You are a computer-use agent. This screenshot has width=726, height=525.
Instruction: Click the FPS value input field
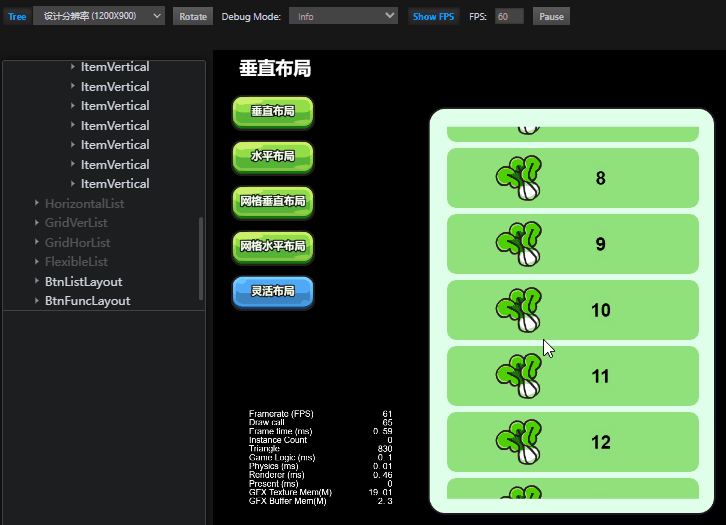509,17
